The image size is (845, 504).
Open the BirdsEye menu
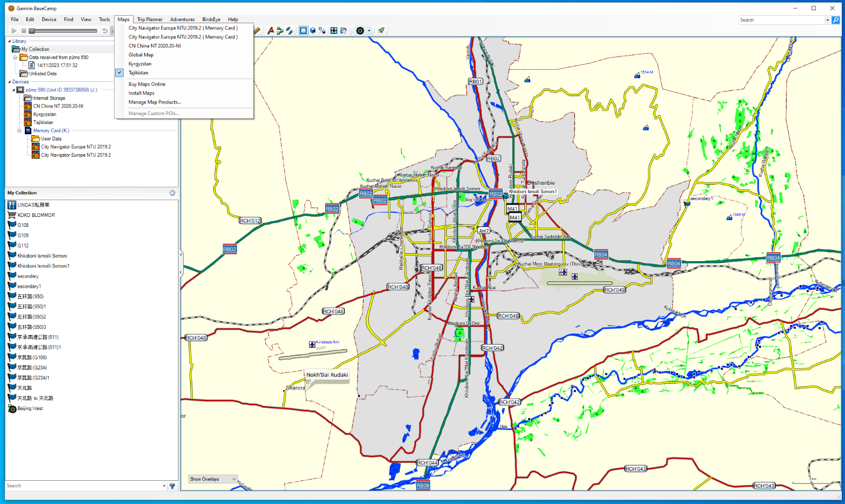[211, 20]
